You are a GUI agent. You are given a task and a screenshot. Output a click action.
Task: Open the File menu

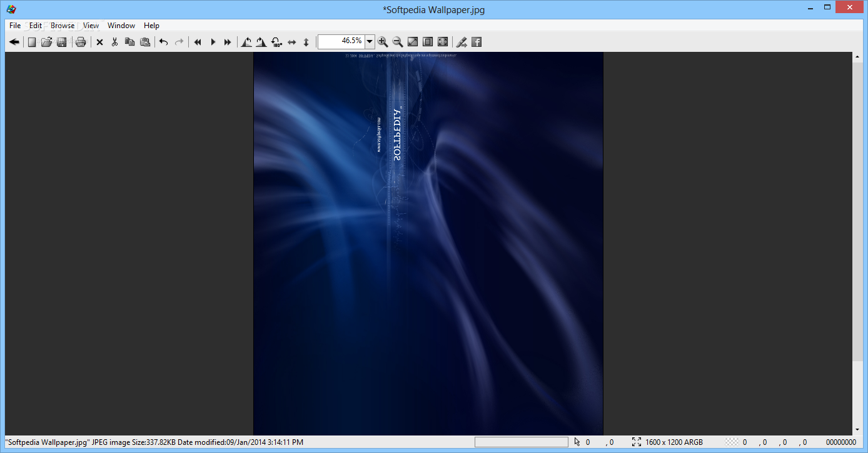[x=15, y=26]
